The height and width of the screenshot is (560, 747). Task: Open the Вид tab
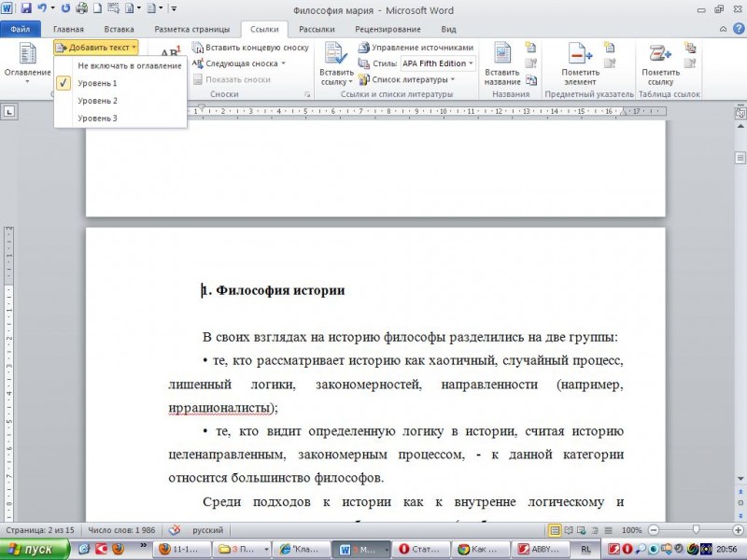[448, 29]
